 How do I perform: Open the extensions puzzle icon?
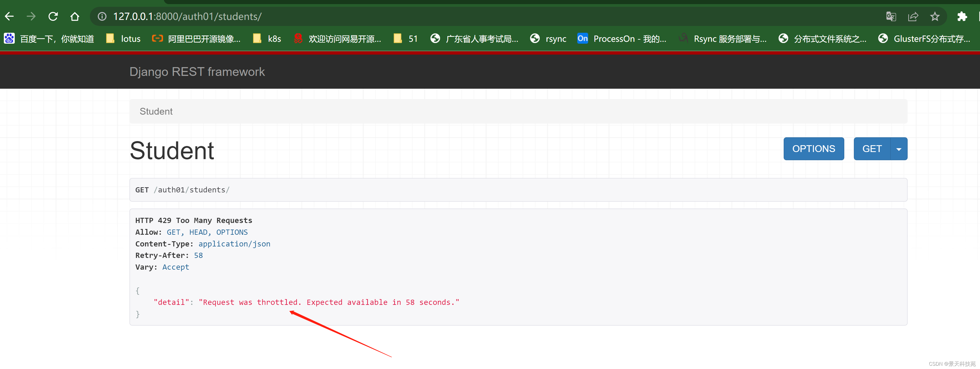tap(962, 16)
